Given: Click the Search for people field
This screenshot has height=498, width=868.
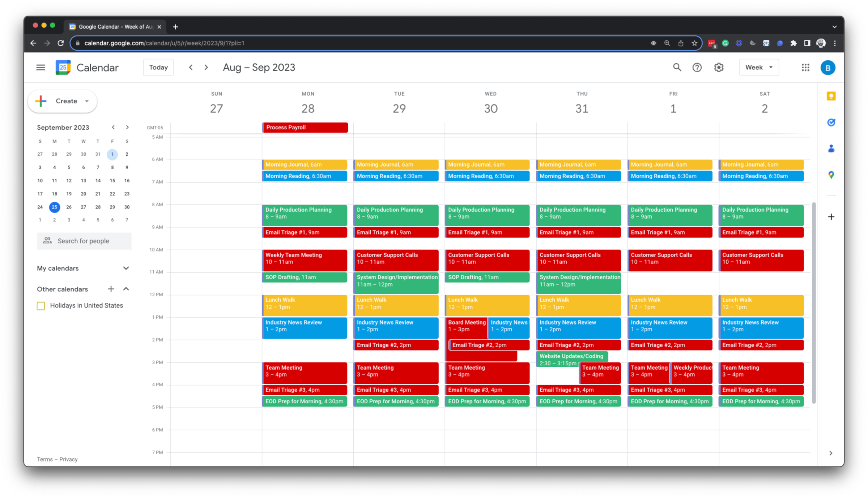Looking at the screenshot, I should pos(84,241).
